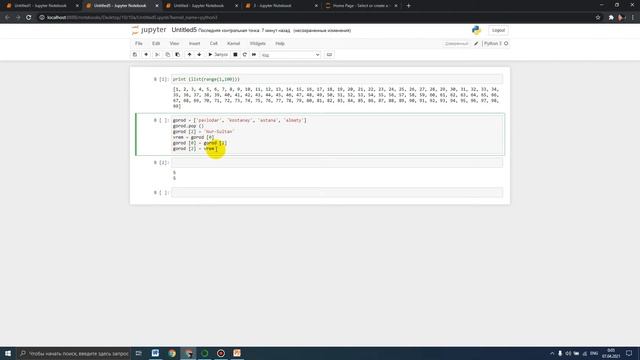Save and checkpoint the notebook
Viewport: 640px width, 360px height.
point(135,54)
